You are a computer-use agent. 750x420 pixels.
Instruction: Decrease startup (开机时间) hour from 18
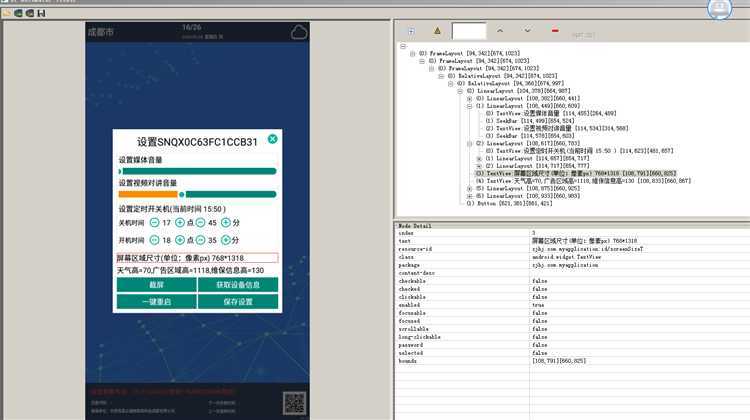(154, 240)
